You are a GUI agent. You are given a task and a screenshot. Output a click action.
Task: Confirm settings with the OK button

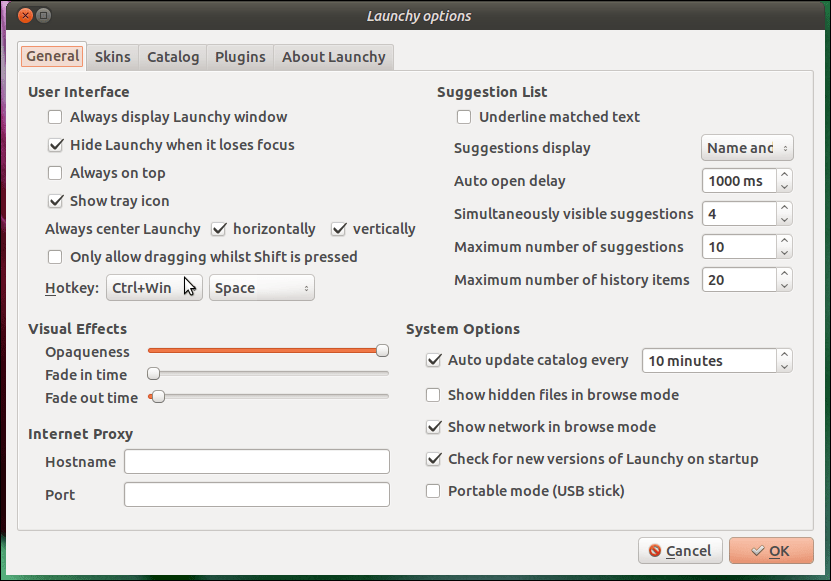point(771,550)
